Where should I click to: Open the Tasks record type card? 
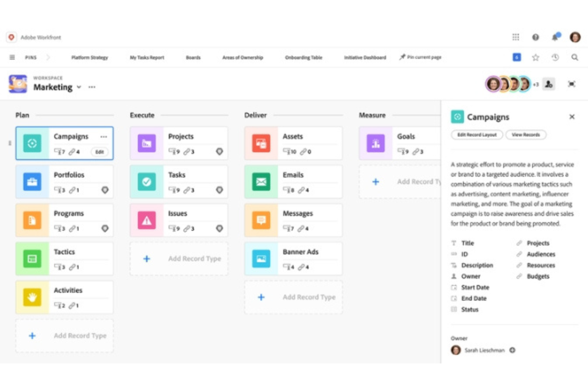[179, 182]
